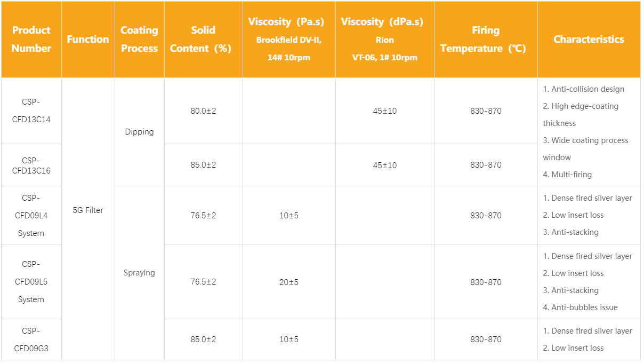Image resolution: width=644 pixels, height=363 pixels.
Task: Click the Rion VT-06 viscosity header
Action: [384, 39]
